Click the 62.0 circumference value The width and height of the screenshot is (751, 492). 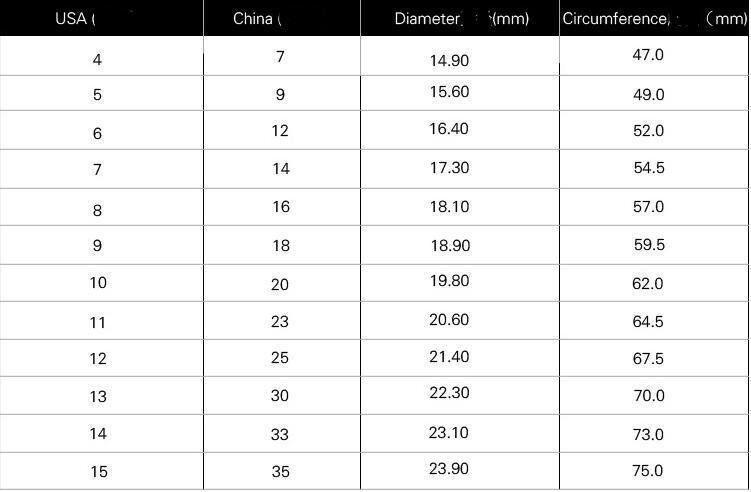click(x=648, y=284)
